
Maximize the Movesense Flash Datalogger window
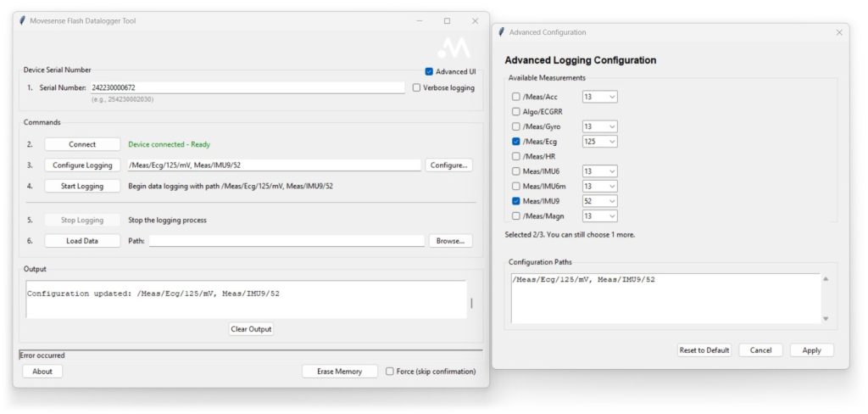(447, 20)
